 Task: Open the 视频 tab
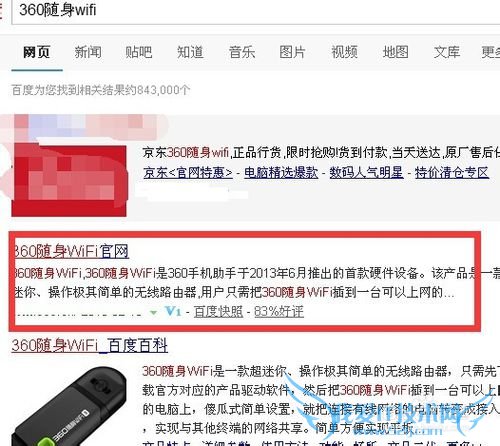pos(344,52)
